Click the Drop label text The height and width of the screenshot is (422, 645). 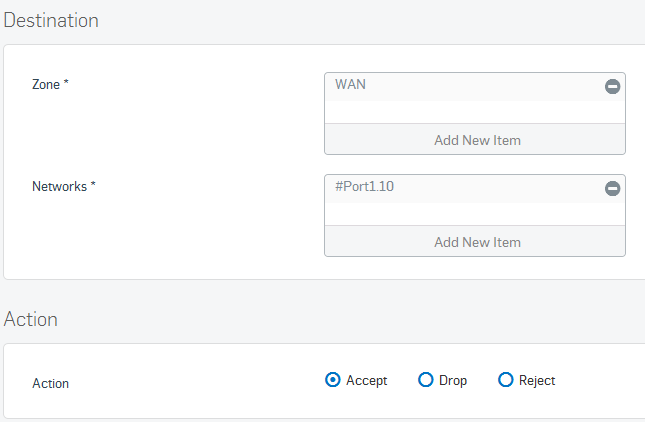point(453,380)
